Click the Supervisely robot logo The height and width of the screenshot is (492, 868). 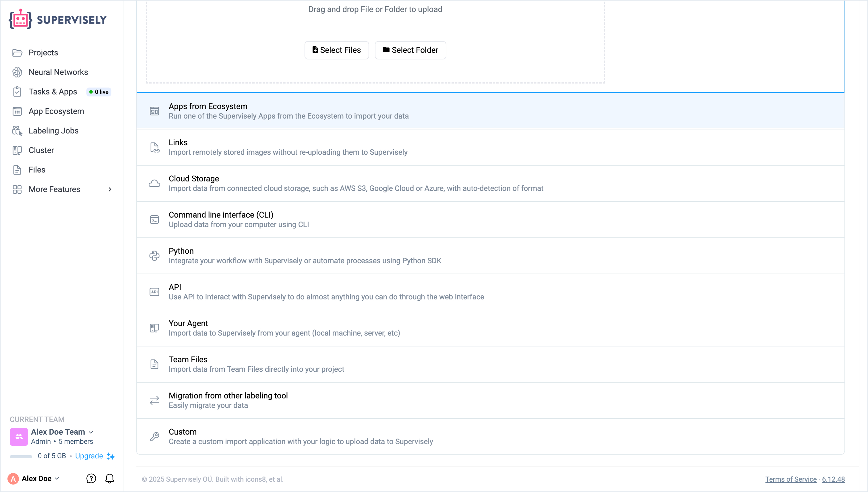(x=20, y=19)
